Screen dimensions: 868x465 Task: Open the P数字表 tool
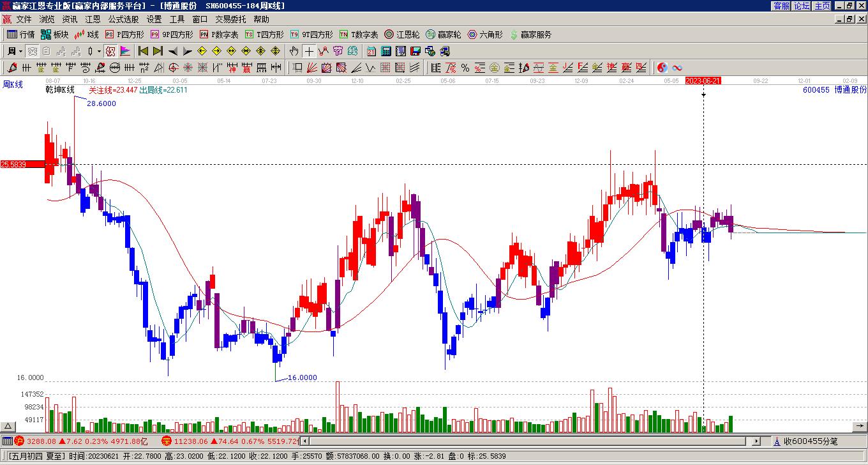219,34
